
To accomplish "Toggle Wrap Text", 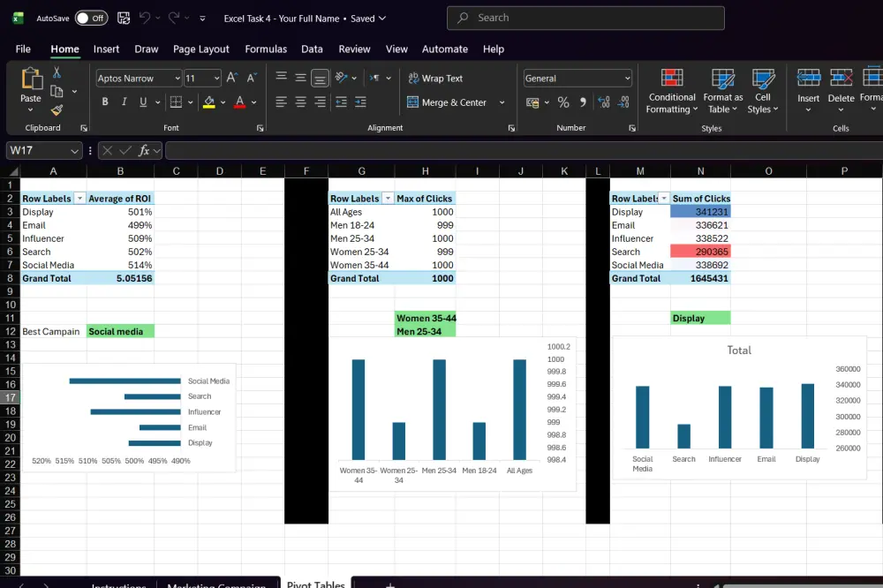I will [x=435, y=79].
